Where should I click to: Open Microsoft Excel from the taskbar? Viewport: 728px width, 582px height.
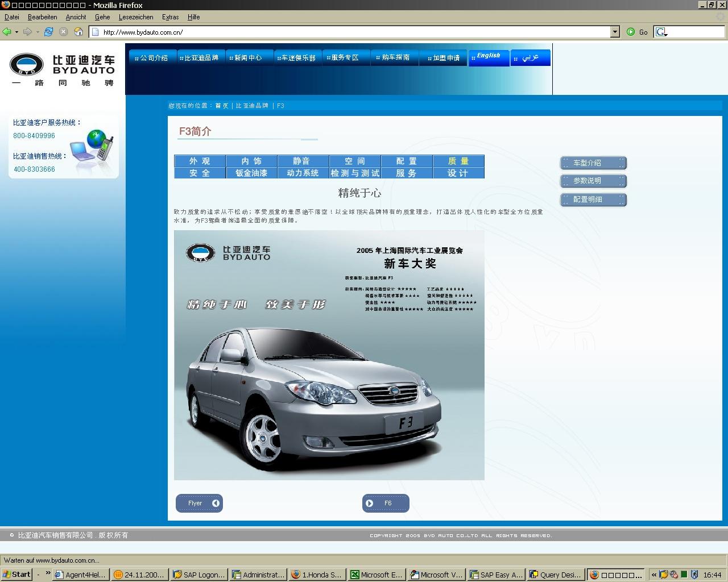point(376,575)
